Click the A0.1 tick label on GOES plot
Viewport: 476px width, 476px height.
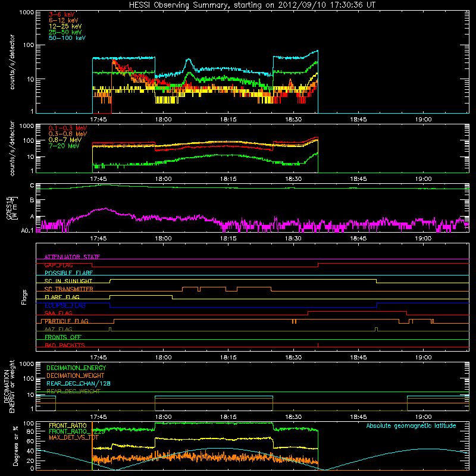click(x=27, y=230)
